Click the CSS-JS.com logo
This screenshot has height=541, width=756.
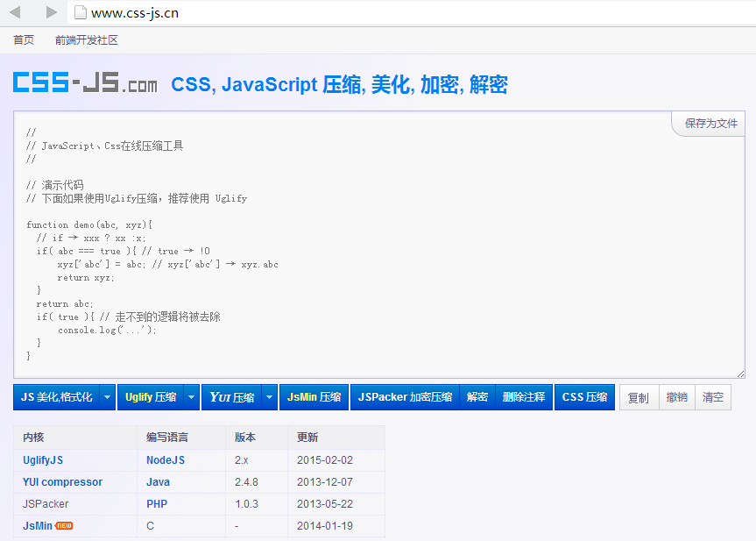pos(85,82)
